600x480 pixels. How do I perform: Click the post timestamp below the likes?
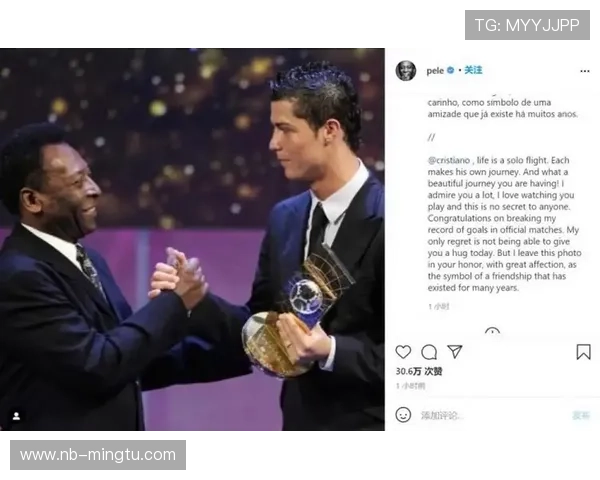click(x=410, y=386)
